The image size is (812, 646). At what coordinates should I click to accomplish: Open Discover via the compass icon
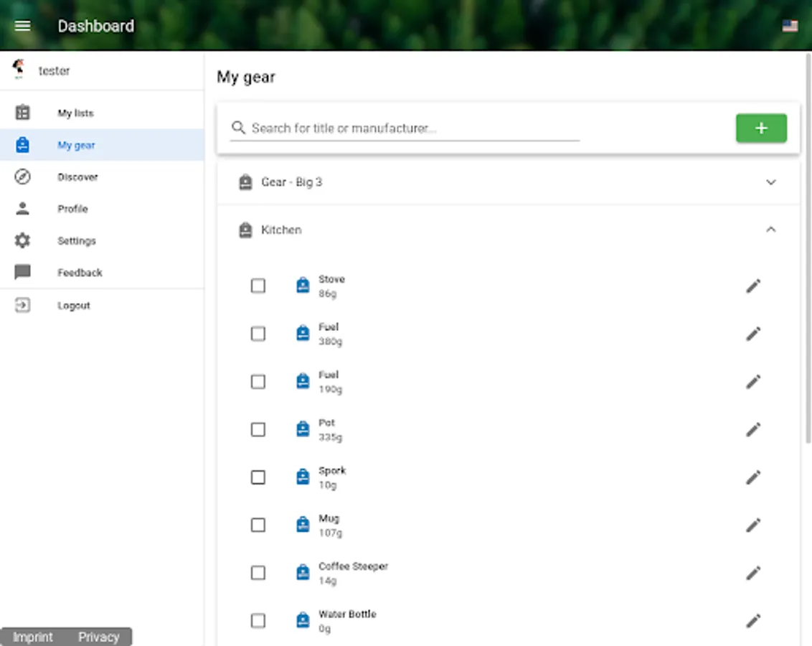click(x=22, y=177)
